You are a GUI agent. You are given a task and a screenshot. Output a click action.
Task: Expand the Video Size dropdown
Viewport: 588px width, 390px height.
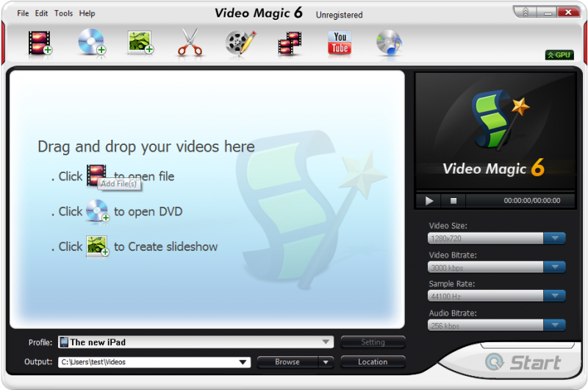click(x=555, y=238)
